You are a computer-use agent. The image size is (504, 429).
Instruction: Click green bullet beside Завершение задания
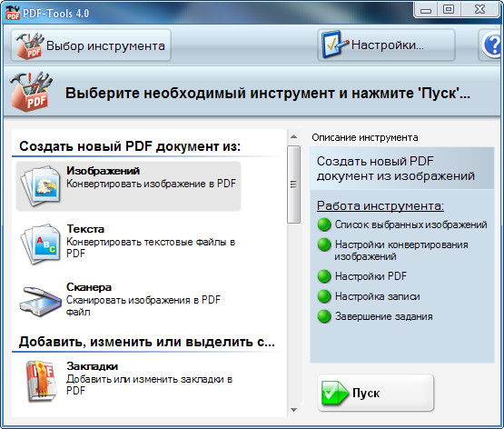tap(324, 316)
